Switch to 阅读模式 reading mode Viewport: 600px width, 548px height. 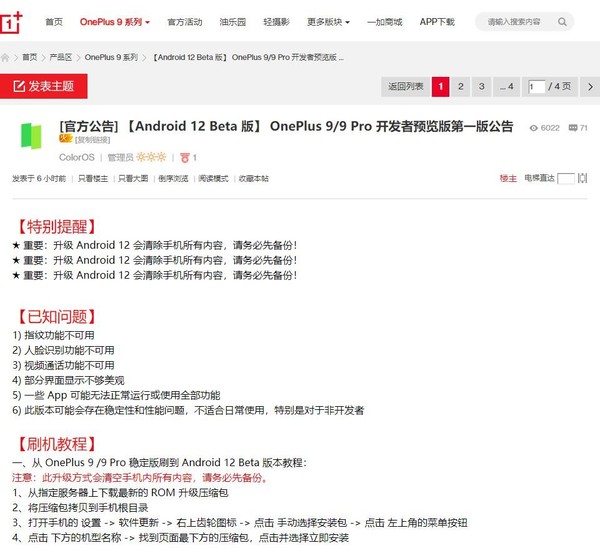(x=213, y=178)
